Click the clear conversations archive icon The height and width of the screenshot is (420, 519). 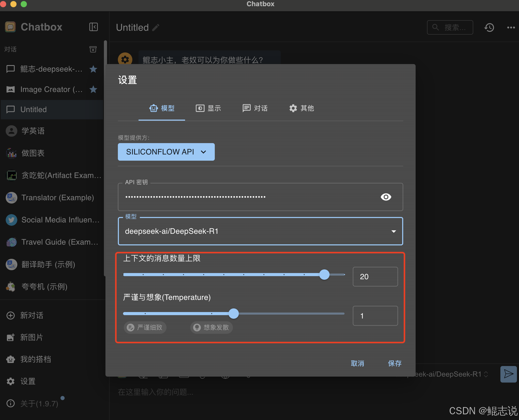click(93, 49)
